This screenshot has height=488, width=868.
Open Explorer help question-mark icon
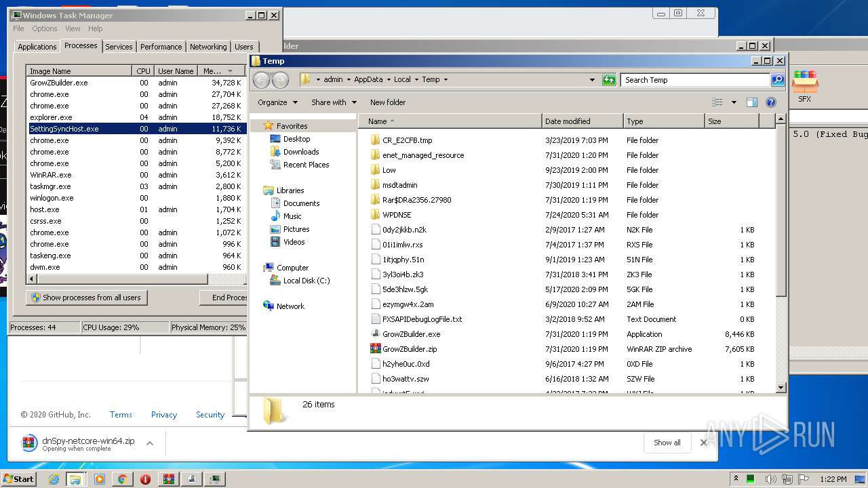point(771,102)
